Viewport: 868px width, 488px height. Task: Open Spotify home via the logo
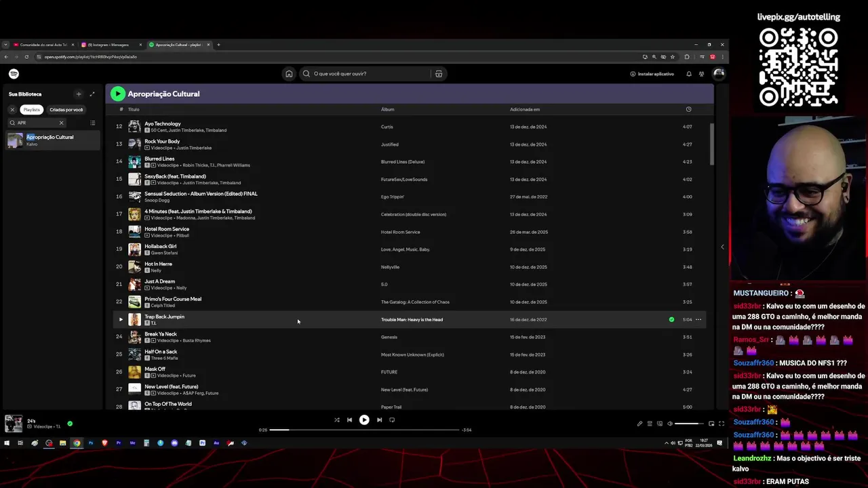(x=14, y=74)
